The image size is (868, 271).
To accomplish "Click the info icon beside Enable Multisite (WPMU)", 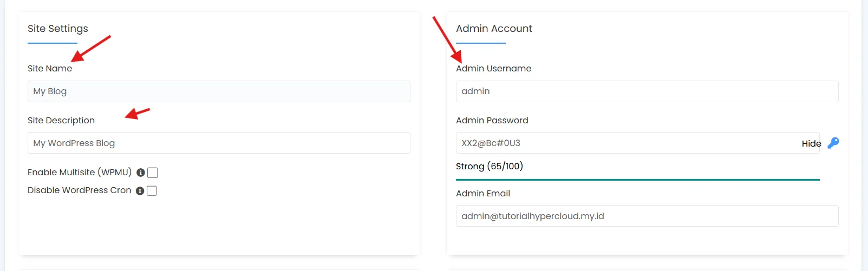I will (141, 173).
